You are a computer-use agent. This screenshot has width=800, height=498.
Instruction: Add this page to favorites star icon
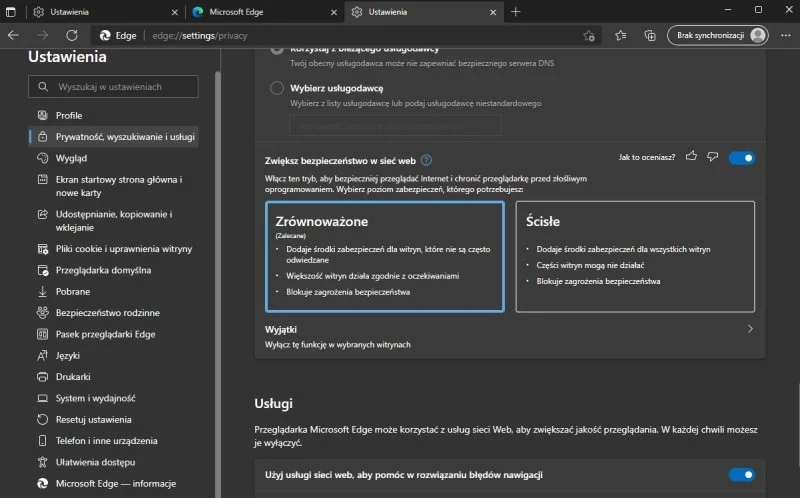coord(590,35)
